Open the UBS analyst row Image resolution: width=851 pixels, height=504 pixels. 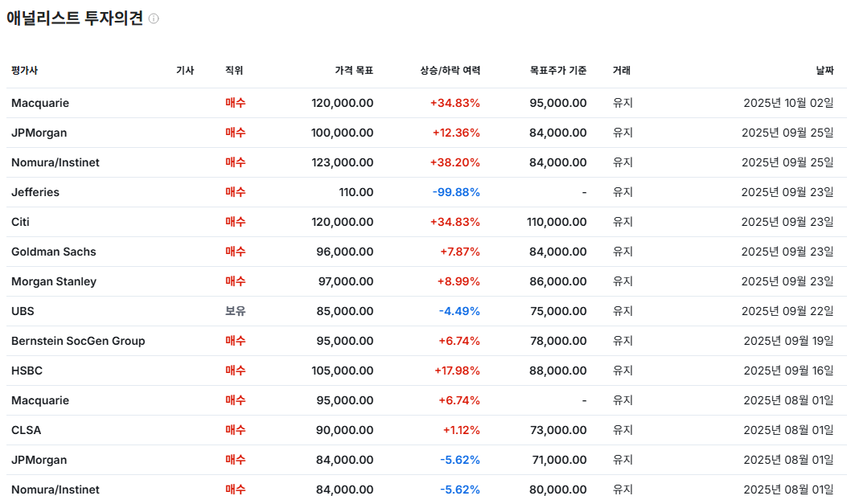(x=426, y=311)
